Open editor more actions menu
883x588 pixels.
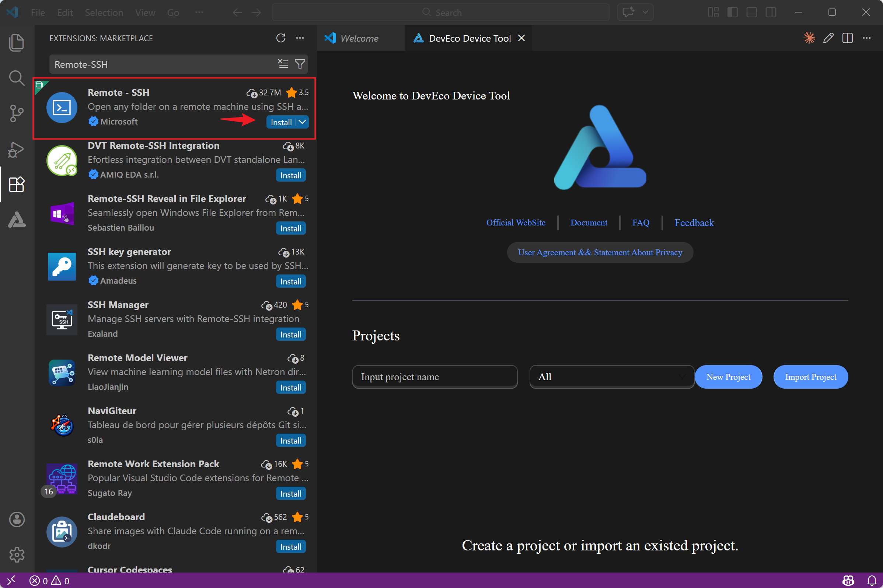[x=866, y=38]
